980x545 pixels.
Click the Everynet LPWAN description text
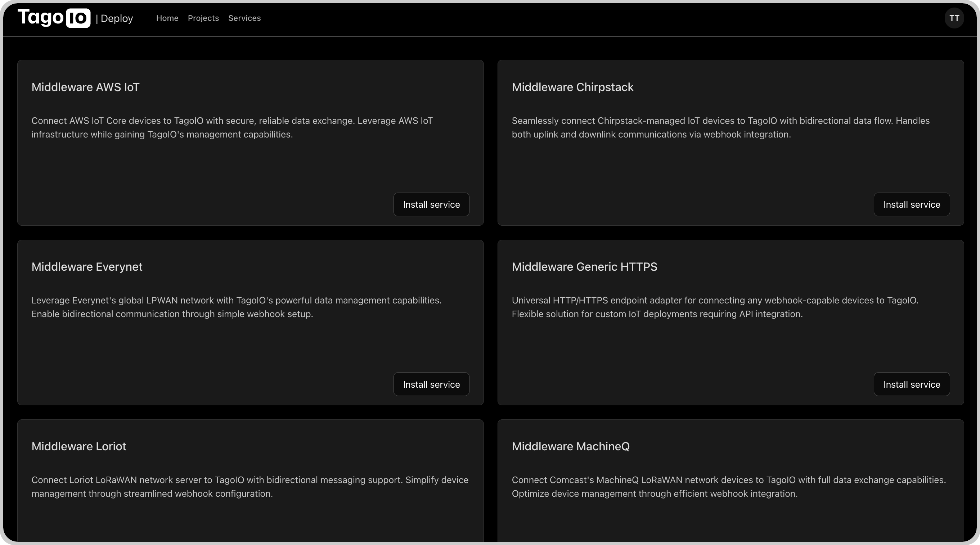coord(236,307)
